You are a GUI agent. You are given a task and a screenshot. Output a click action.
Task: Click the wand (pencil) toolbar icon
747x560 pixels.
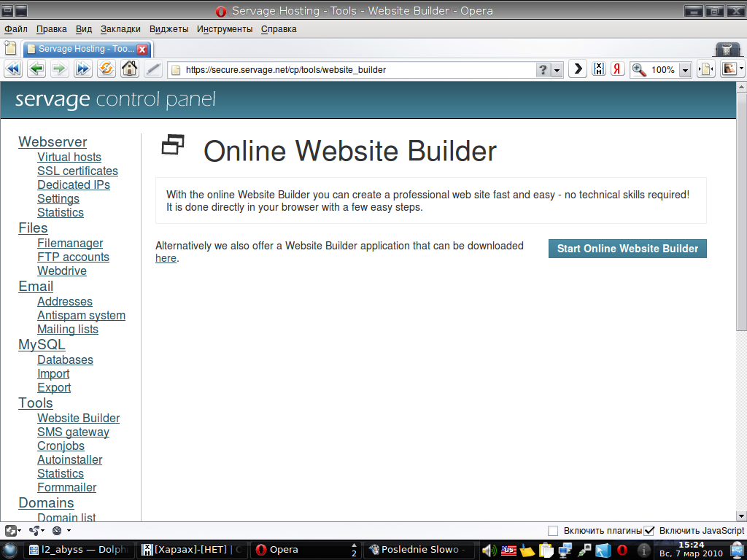pos(152,69)
